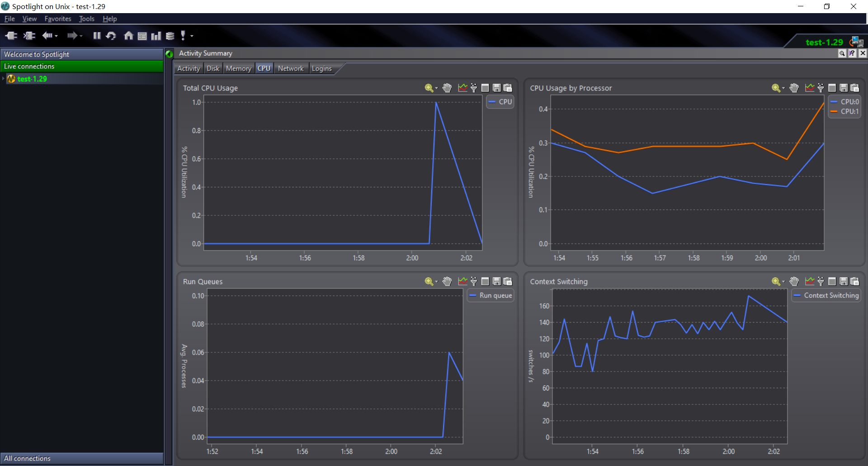Viewport: 868px width, 466px height.
Task: Toggle the Context Switching series in the legend
Action: pyautogui.click(x=826, y=295)
